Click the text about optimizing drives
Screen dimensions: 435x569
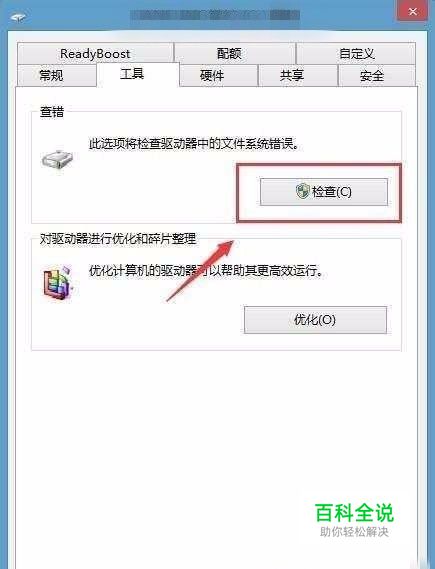[x=206, y=270]
